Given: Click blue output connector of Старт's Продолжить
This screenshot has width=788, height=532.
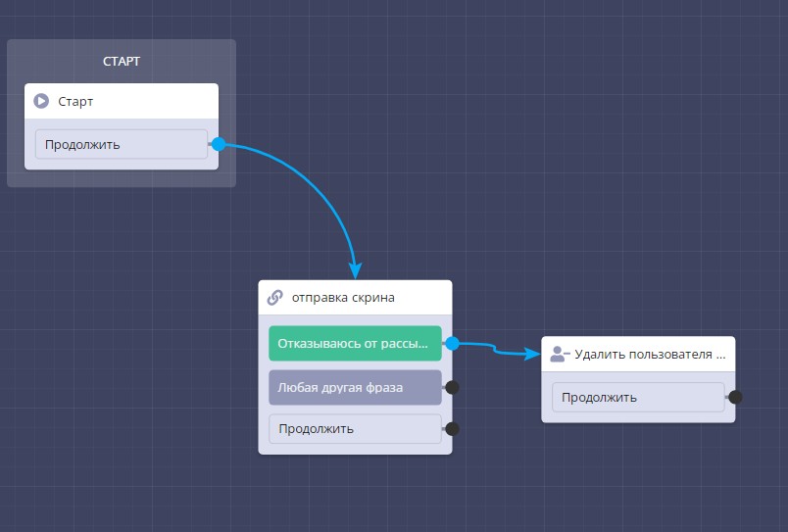Looking at the screenshot, I should pyautogui.click(x=219, y=144).
